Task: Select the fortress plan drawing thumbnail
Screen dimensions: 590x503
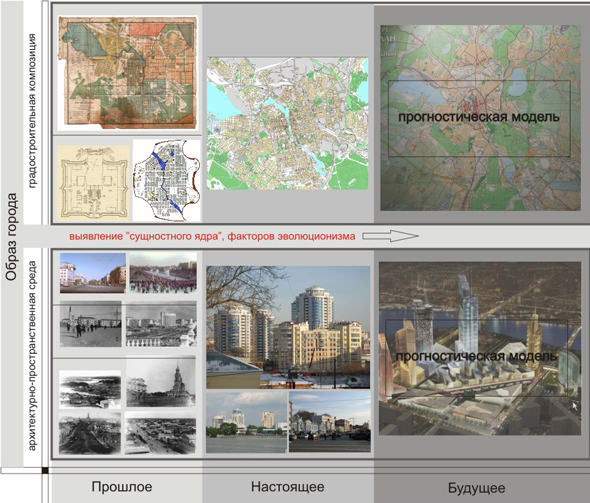Action: tap(93, 182)
